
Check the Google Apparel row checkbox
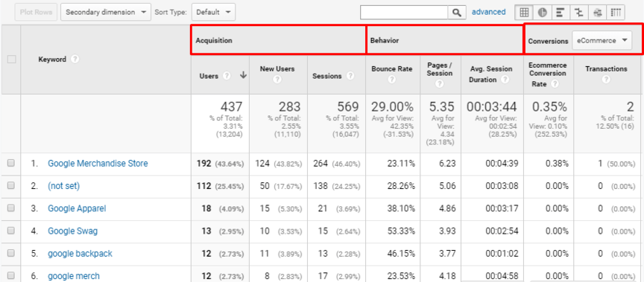(x=11, y=208)
